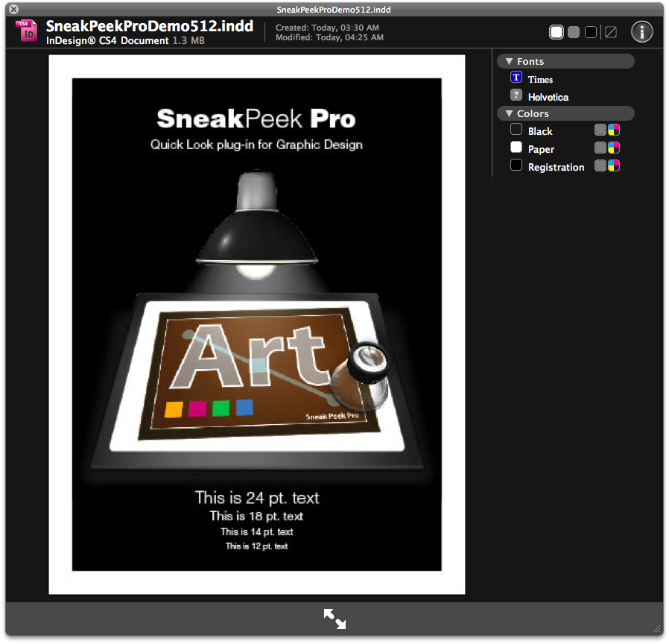
Task: Click the CMYK icon in Black row
Action: [x=614, y=130]
